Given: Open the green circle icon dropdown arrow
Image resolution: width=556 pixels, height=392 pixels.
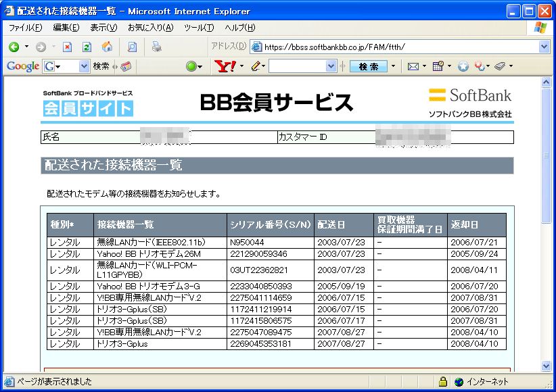Looking at the screenshot, I should [200, 67].
